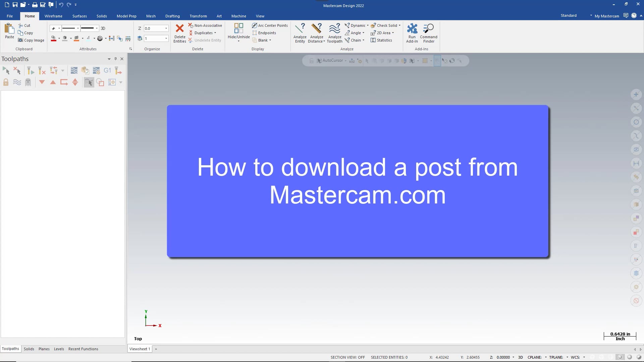The width and height of the screenshot is (644, 362).
Task: Switch to the Machine tab
Action: [x=238, y=16]
